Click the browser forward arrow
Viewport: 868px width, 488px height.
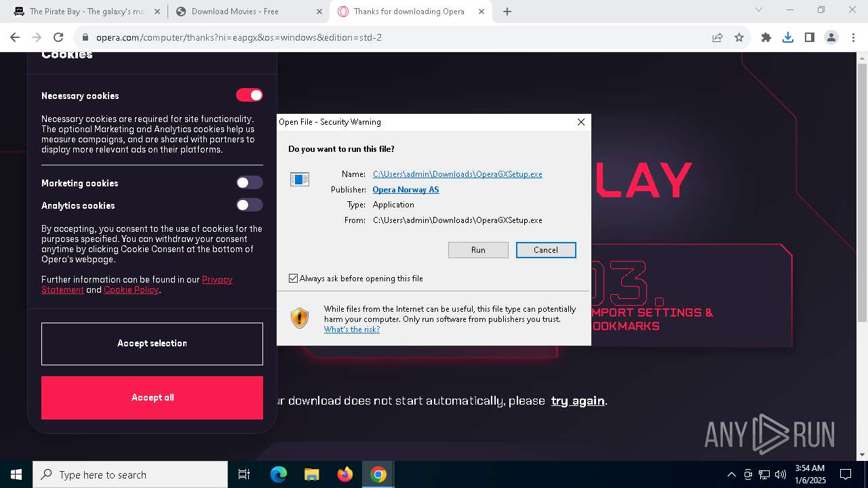click(37, 37)
